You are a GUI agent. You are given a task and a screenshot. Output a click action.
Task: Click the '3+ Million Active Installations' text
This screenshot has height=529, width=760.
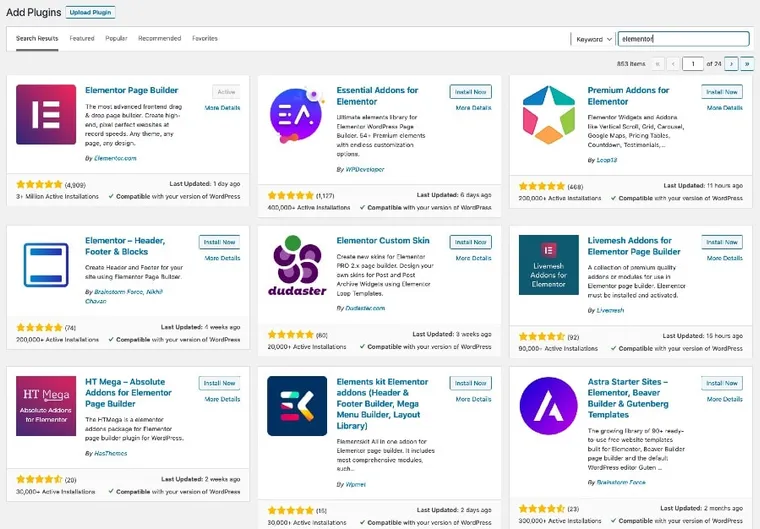57,197
